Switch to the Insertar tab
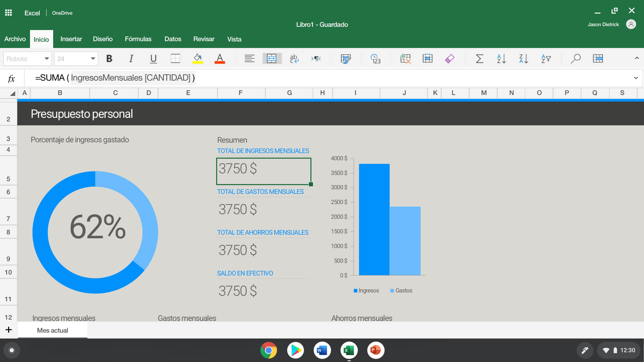644x362 pixels. pos(71,39)
